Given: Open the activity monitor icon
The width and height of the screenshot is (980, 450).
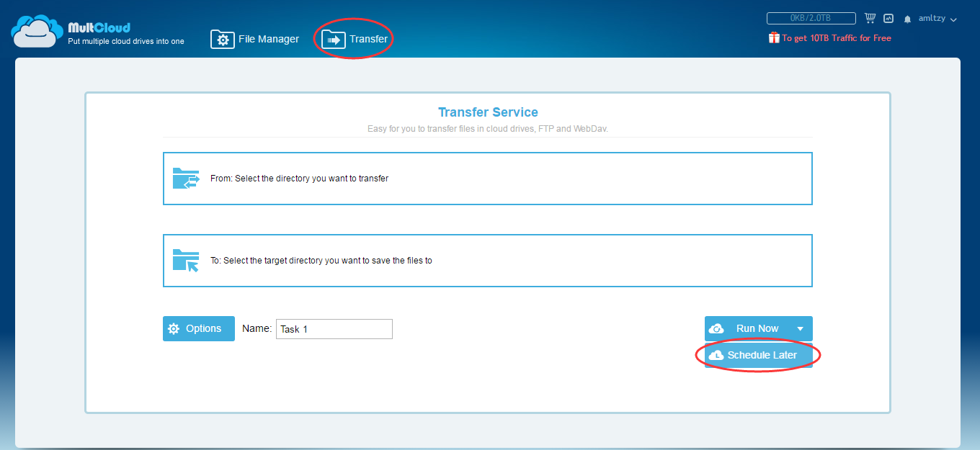Looking at the screenshot, I should tap(888, 19).
